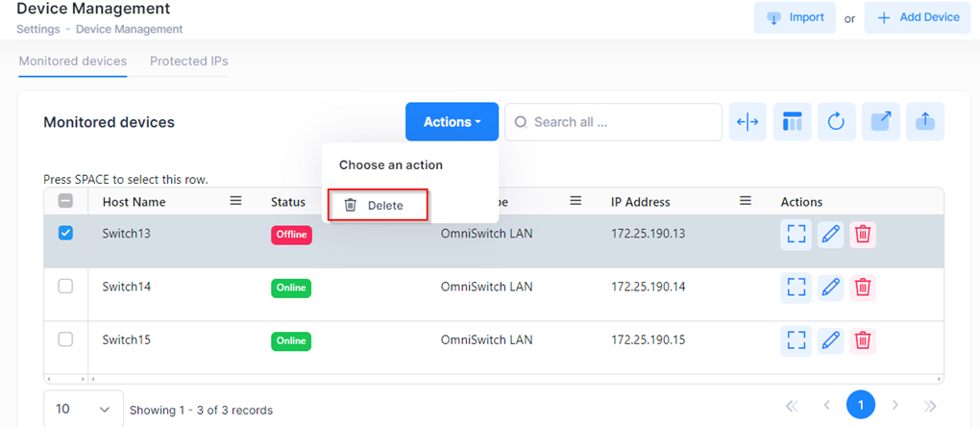Tick the Switch15 row checkbox

(66, 339)
